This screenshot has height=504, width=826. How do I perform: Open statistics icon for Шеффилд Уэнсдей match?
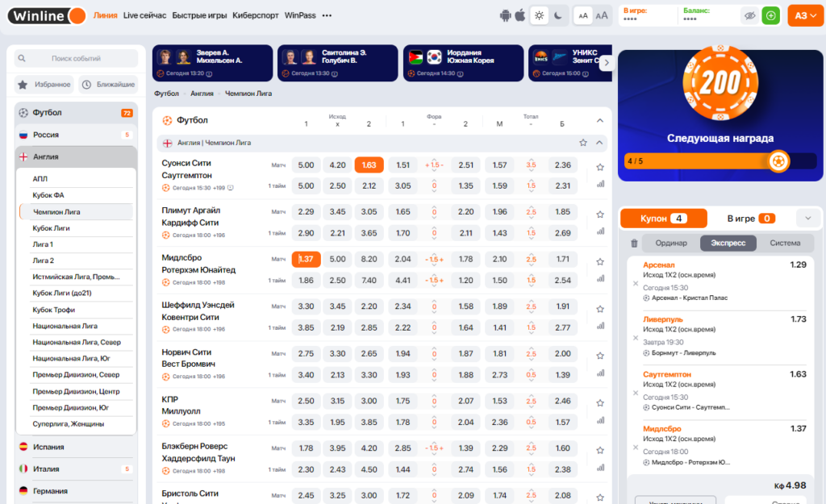point(600,326)
